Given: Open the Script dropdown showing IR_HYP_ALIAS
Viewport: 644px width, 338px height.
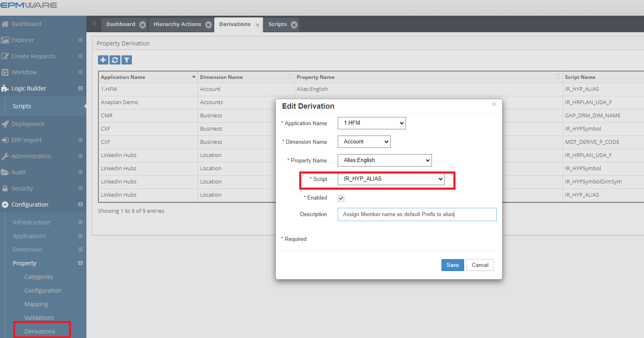Looking at the screenshot, I should pyautogui.click(x=391, y=179).
